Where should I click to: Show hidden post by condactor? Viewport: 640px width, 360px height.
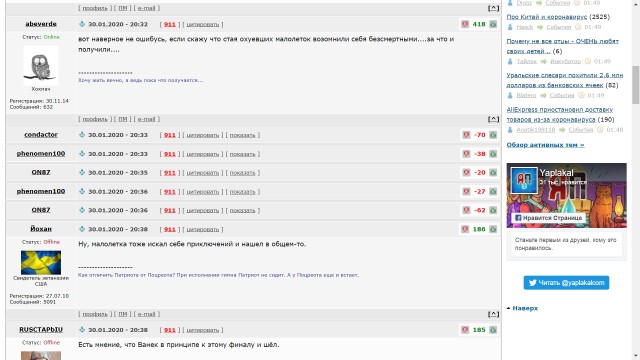tap(242, 135)
